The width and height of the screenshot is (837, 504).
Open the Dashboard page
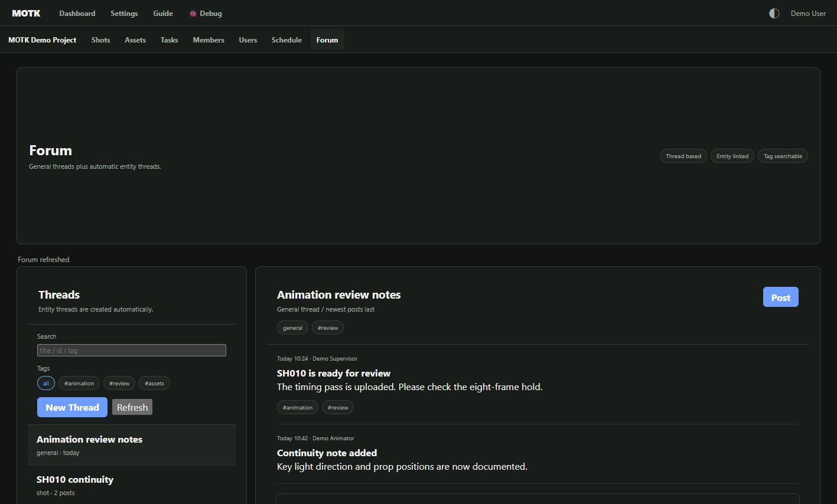(77, 13)
